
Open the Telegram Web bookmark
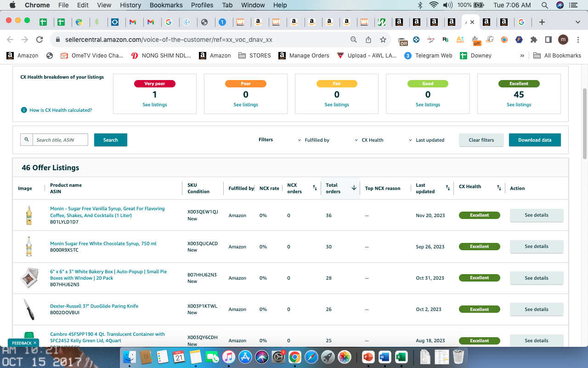click(428, 56)
